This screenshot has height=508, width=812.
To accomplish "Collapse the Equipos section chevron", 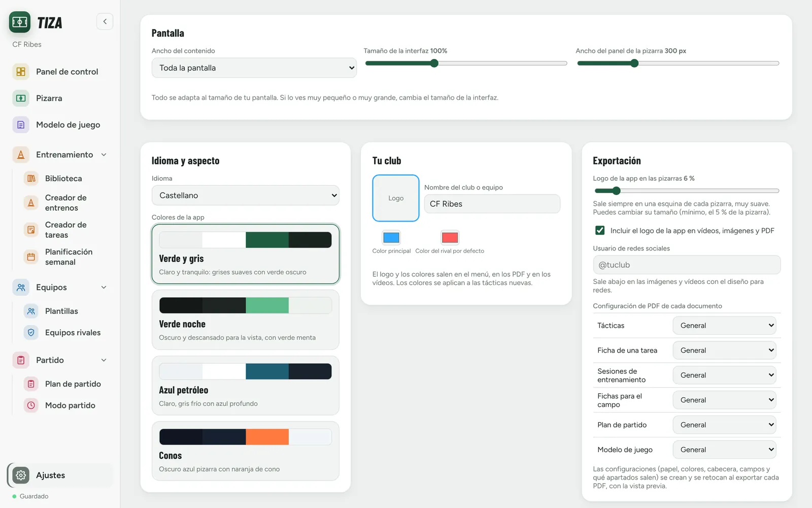I will coord(104,287).
